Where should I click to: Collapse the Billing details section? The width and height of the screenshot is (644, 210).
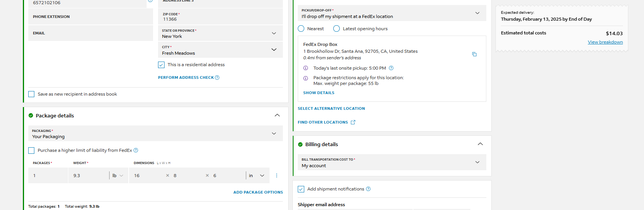click(x=480, y=144)
